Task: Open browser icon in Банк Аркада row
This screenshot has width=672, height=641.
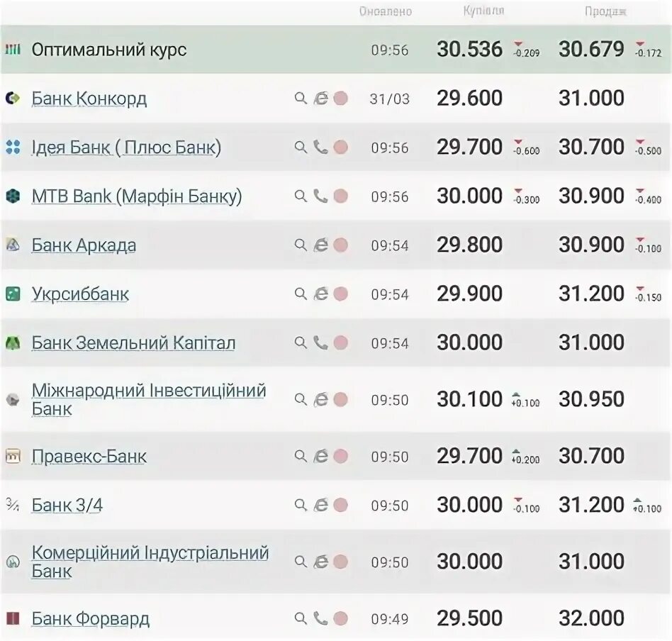Action: [x=320, y=245]
